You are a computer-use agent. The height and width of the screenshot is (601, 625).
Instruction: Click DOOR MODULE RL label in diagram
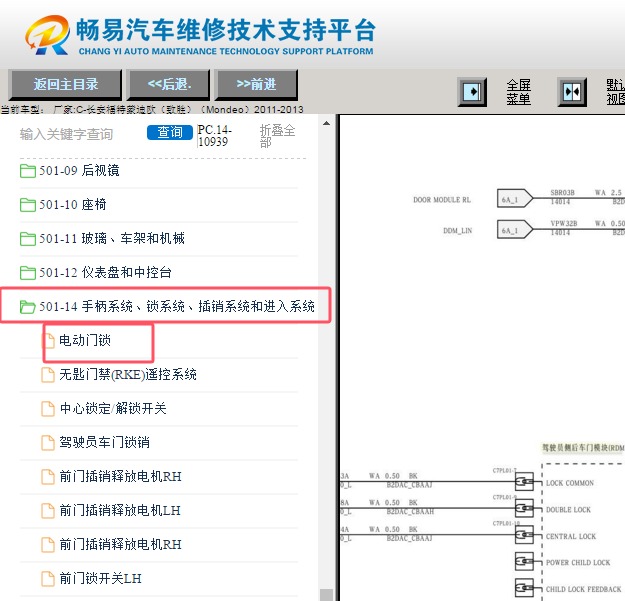(x=442, y=200)
